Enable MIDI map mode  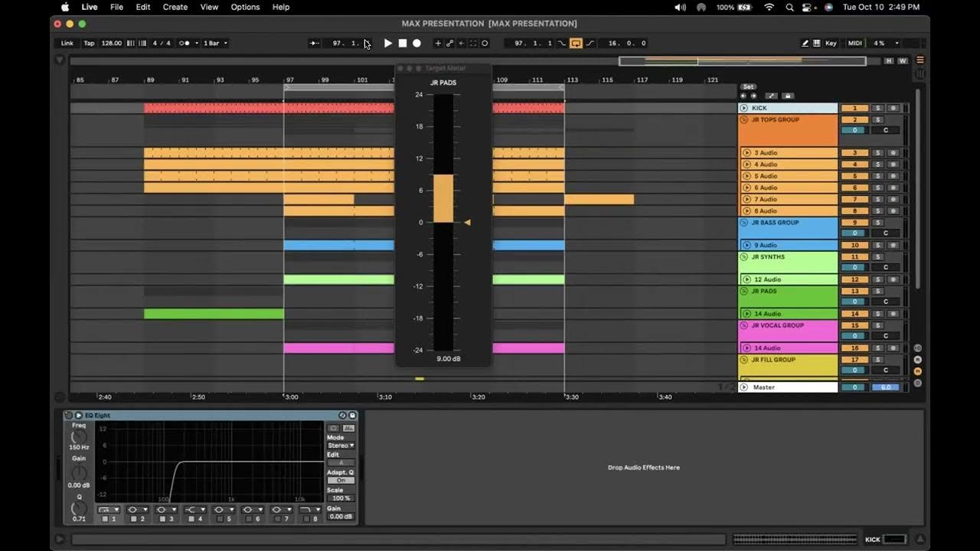click(854, 43)
